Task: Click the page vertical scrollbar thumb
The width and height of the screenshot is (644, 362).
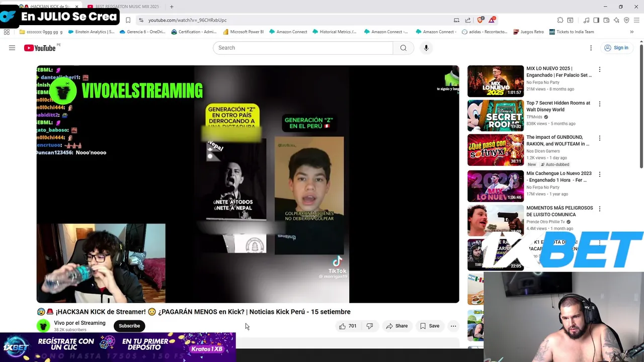Action: pyautogui.click(x=641, y=107)
